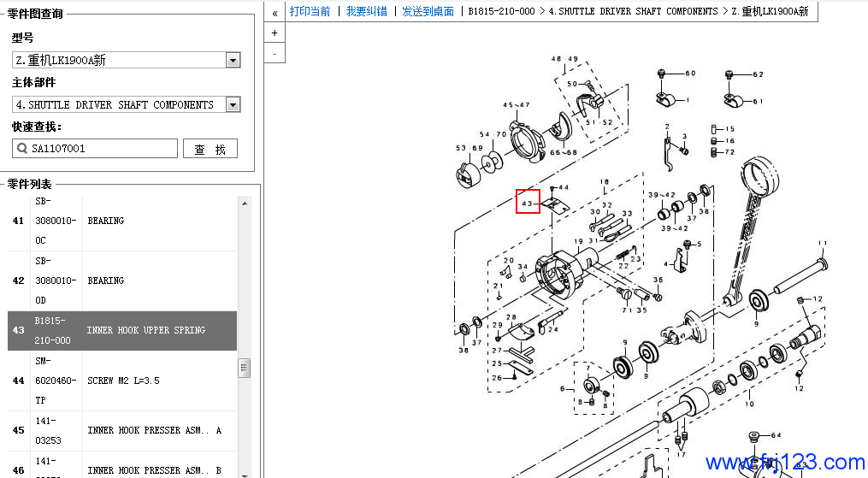Open the 主体部件 component dropdown
This screenshot has width=868, height=478.
[233, 104]
